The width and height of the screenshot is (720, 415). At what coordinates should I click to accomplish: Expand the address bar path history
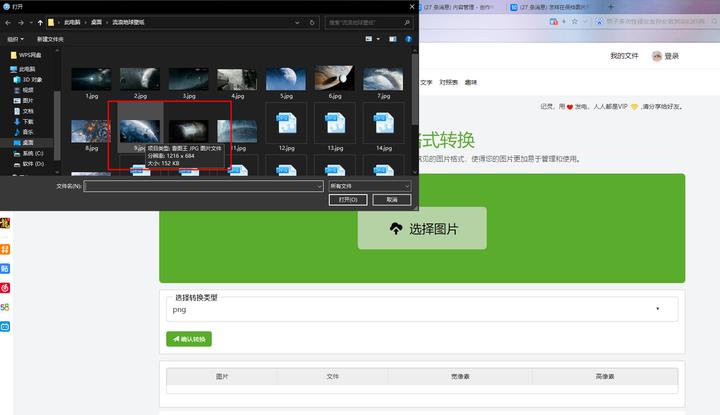pos(297,22)
